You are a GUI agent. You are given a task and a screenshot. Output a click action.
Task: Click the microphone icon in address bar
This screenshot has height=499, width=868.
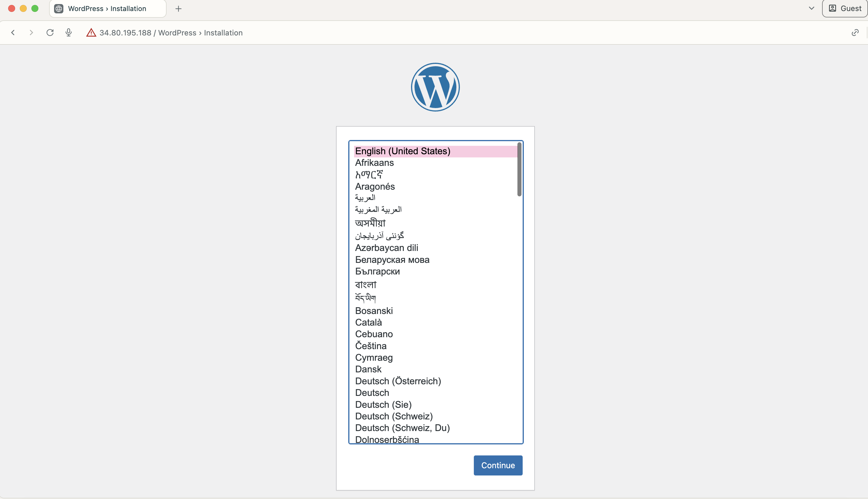coord(69,33)
